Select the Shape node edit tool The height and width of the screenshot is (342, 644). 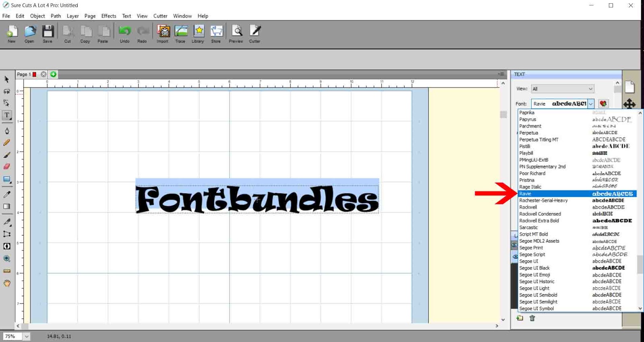point(7,103)
